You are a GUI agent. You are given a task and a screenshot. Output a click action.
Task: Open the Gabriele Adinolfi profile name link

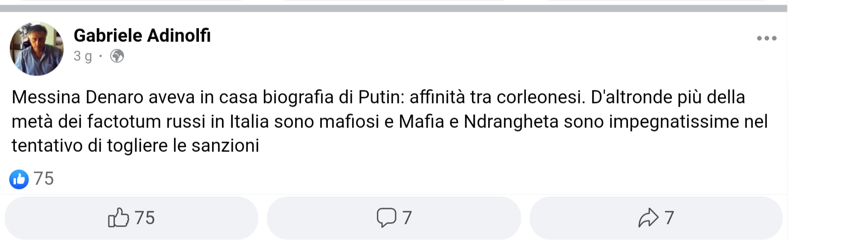[x=142, y=35]
